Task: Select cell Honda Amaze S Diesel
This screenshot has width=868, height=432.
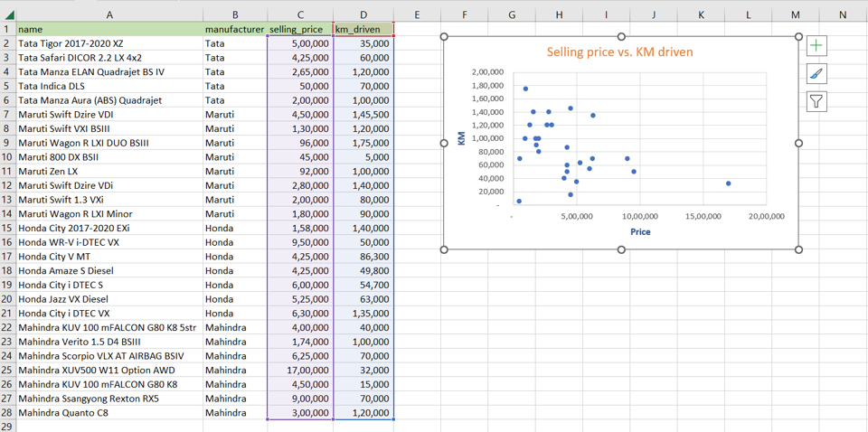Action: 109,271
